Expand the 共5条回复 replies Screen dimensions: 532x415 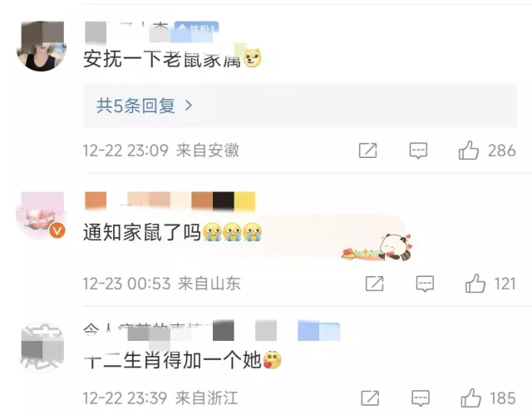click(x=300, y=106)
